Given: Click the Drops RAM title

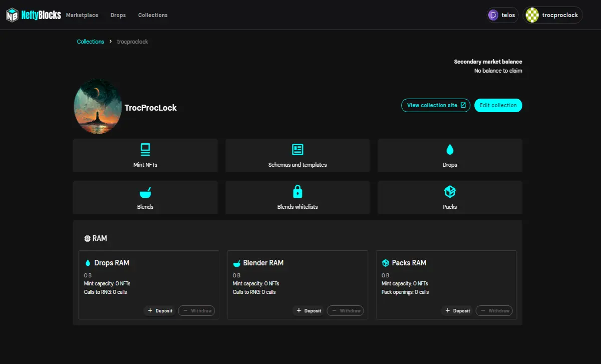Looking at the screenshot, I should [x=112, y=263].
